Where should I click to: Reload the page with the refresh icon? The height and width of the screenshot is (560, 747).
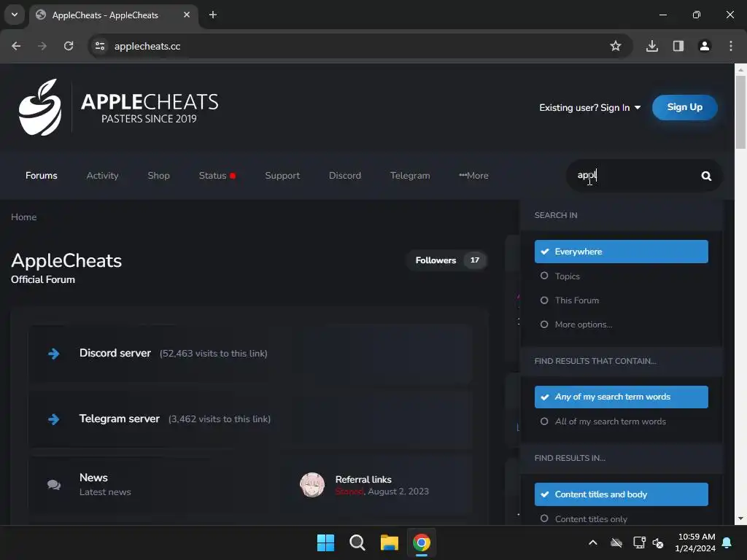tap(69, 46)
